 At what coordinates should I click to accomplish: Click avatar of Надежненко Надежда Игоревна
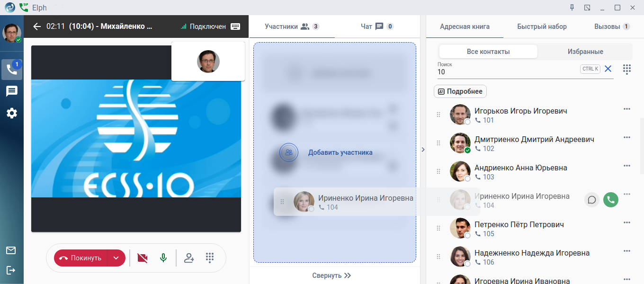click(460, 257)
